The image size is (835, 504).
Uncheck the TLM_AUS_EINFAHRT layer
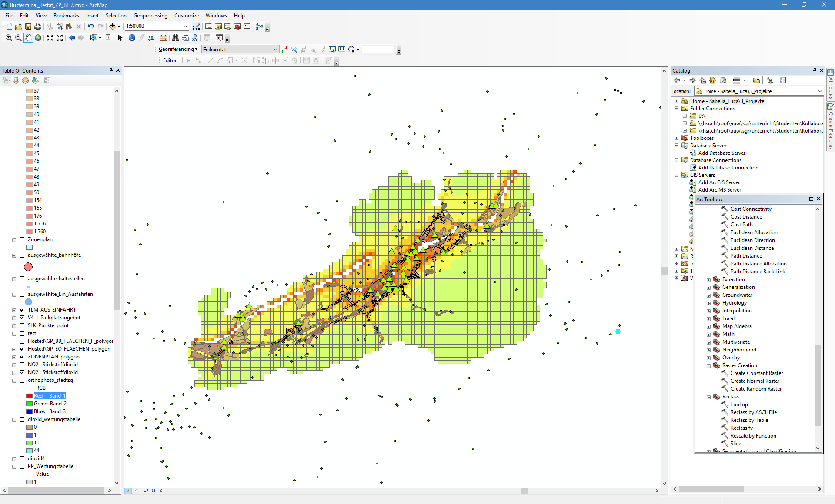(x=22, y=310)
